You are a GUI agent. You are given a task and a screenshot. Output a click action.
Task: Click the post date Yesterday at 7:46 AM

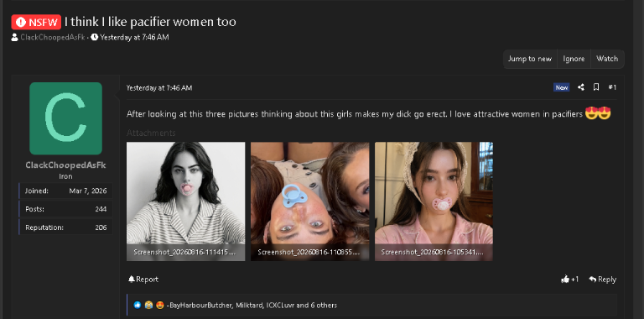tap(159, 88)
